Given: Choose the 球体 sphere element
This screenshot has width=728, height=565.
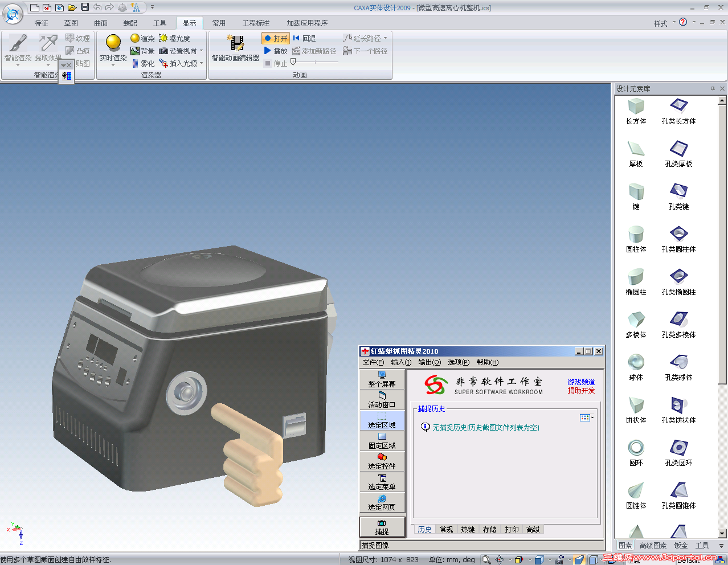Looking at the screenshot, I should pos(636,362).
